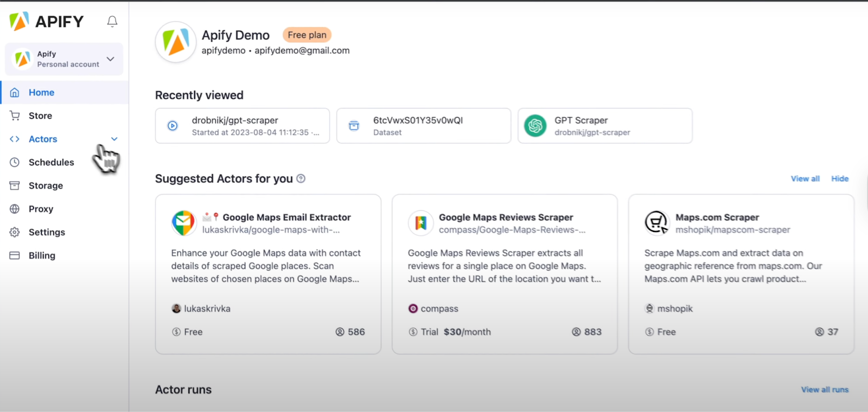Click mshopik author avatar icon
The height and width of the screenshot is (412, 868).
(x=649, y=308)
